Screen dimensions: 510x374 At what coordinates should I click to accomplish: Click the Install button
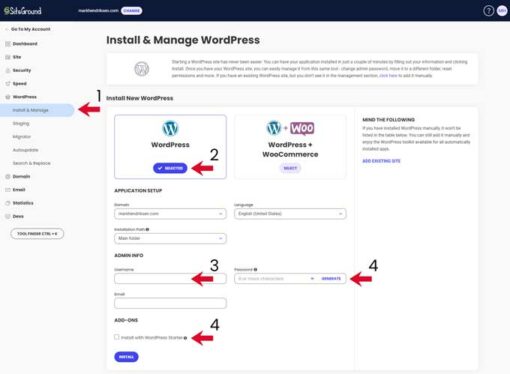pos(126,357)
